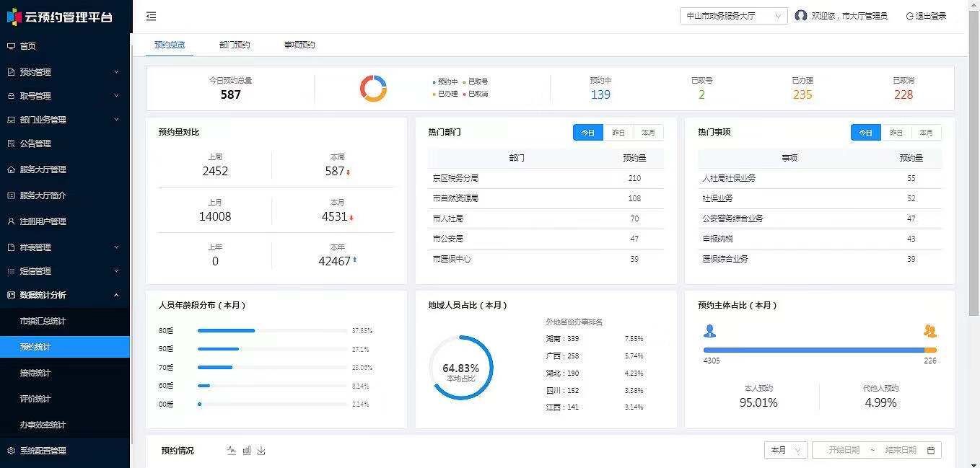Click the 首页 monitor icon in sidebar
The image size is (980, 468).
pos(11,46)
